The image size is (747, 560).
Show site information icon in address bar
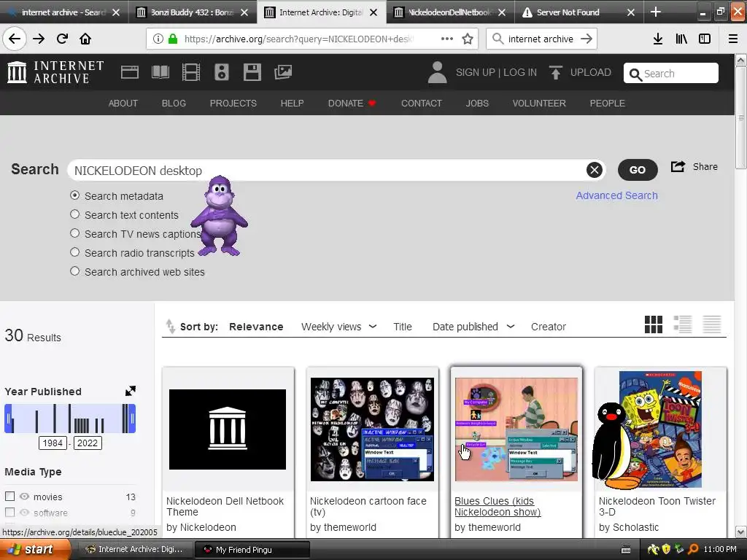158,39
